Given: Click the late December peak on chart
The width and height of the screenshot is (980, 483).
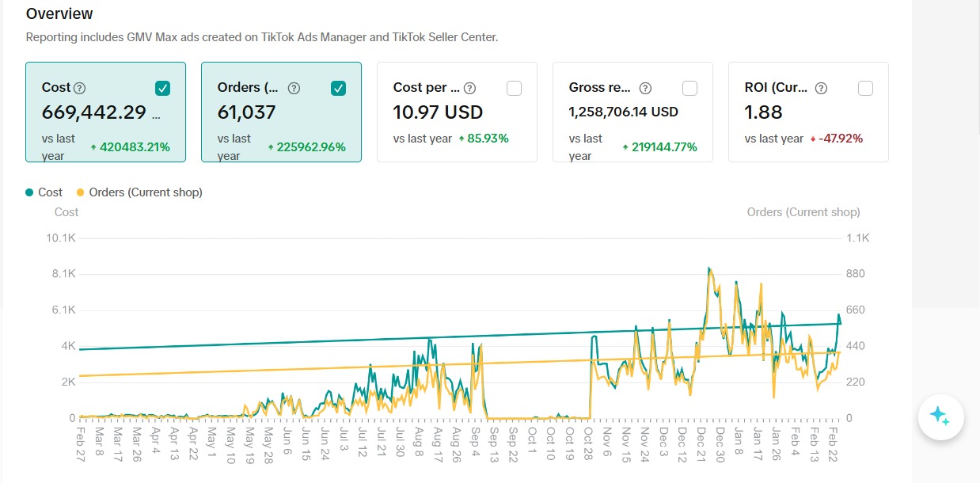Looking at the screenshot, I should pyautogui.click(x=709, y=269).
